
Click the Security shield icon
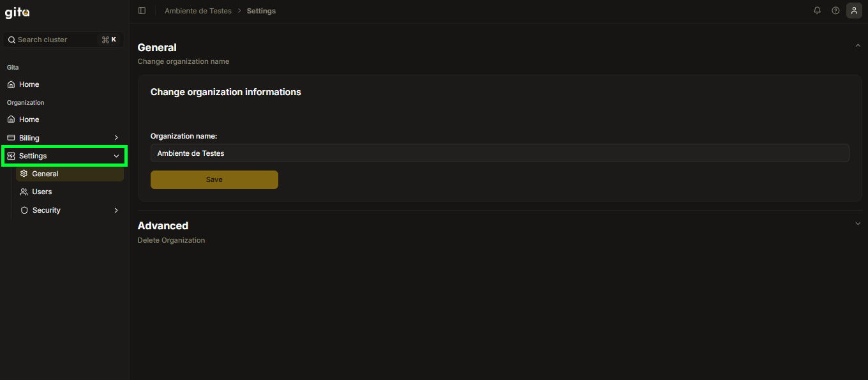(24, 210)
